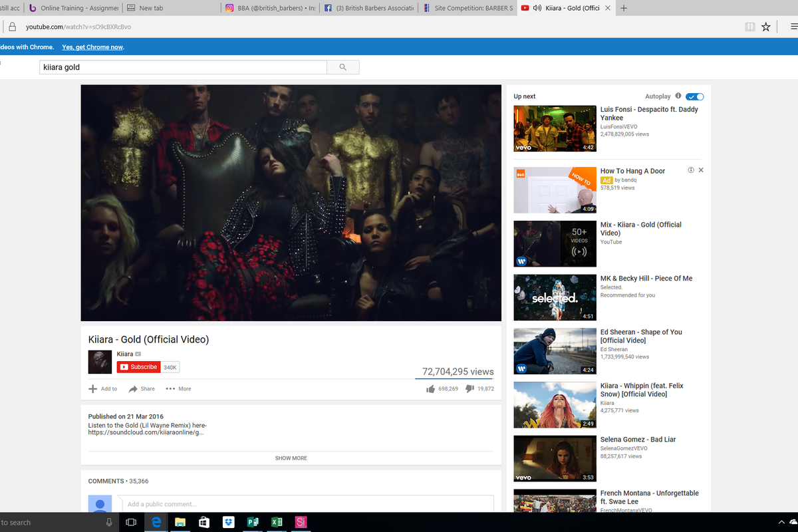
Task: Open Microsoft Store from the taskbar
Action: point(204,523)
